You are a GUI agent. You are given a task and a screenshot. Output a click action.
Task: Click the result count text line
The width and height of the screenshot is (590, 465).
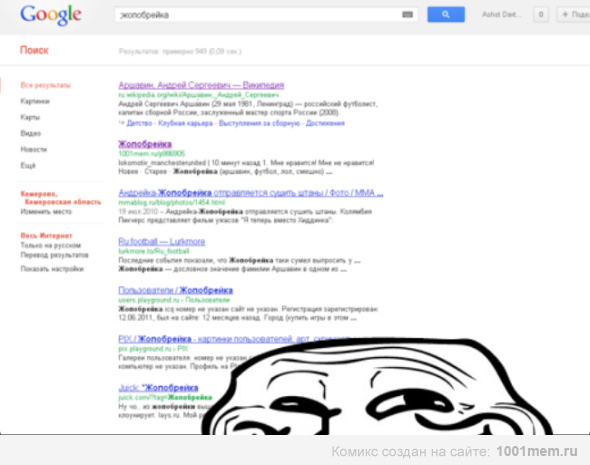(x=180, y=51)
